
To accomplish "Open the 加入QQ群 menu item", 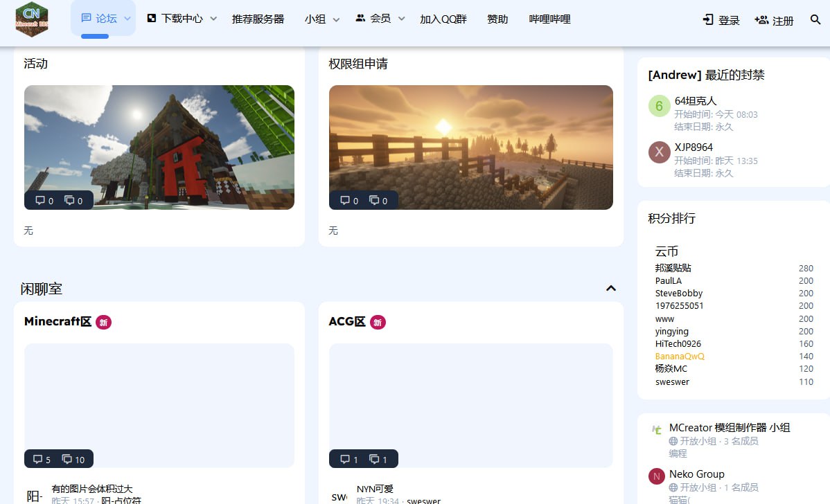I will tap(443, 19).
